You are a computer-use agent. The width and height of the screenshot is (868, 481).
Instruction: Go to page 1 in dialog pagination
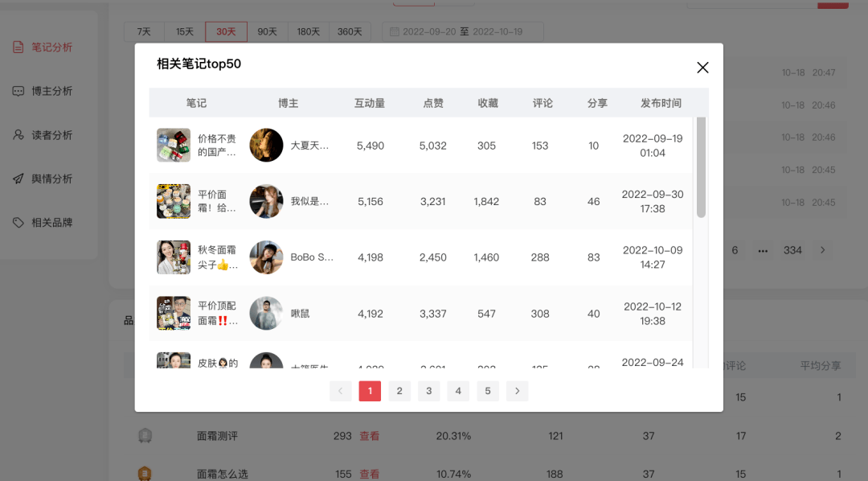[370, 391]
